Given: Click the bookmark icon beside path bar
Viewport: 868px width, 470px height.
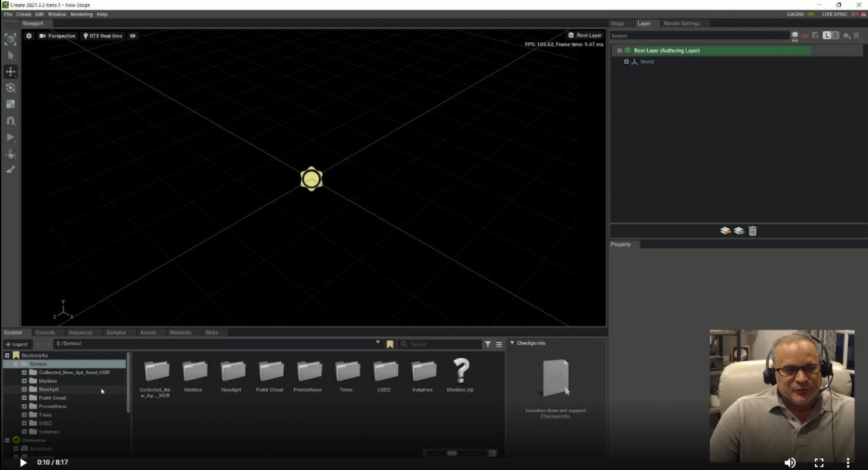Looking at the screenshot, I should (390, 345).
